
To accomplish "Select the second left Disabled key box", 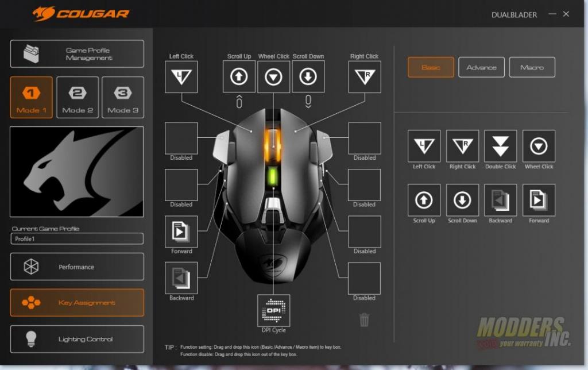I will 181,185.
